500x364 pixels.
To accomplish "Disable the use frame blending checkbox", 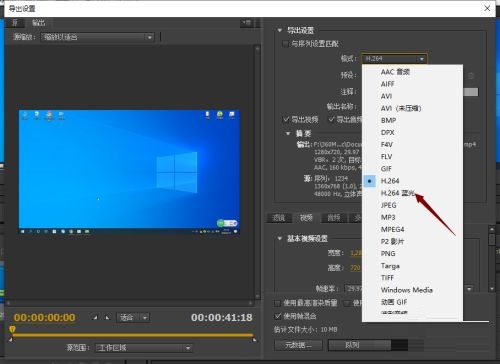I will point(277,316).
